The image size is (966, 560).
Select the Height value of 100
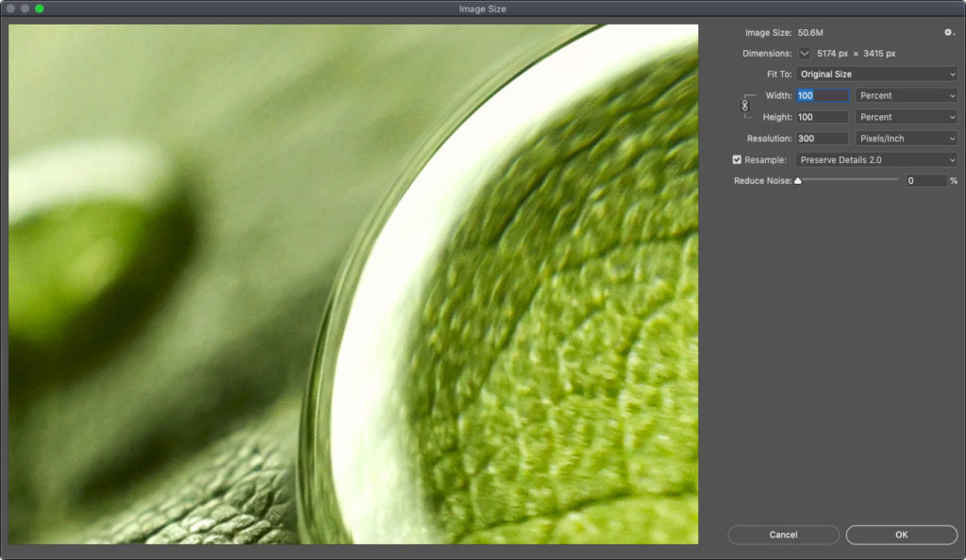coord(820,117)
